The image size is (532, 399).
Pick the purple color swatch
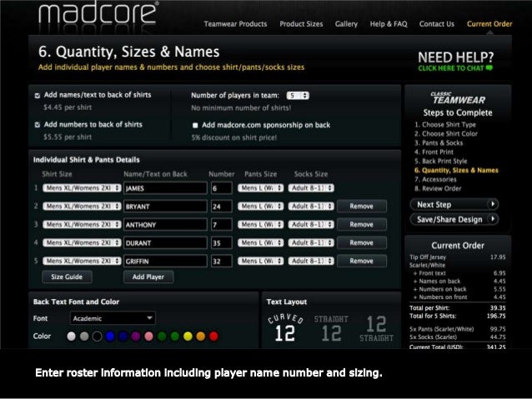click(136, 337)
